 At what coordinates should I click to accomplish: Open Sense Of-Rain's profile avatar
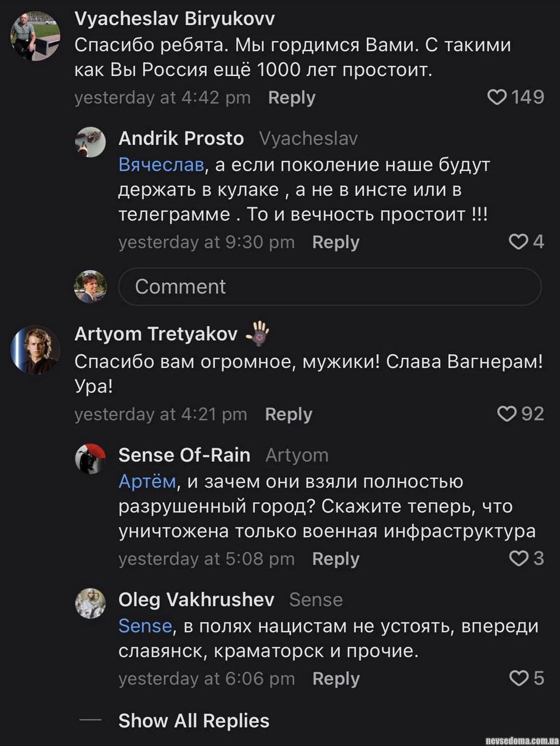tap(90, 458)
